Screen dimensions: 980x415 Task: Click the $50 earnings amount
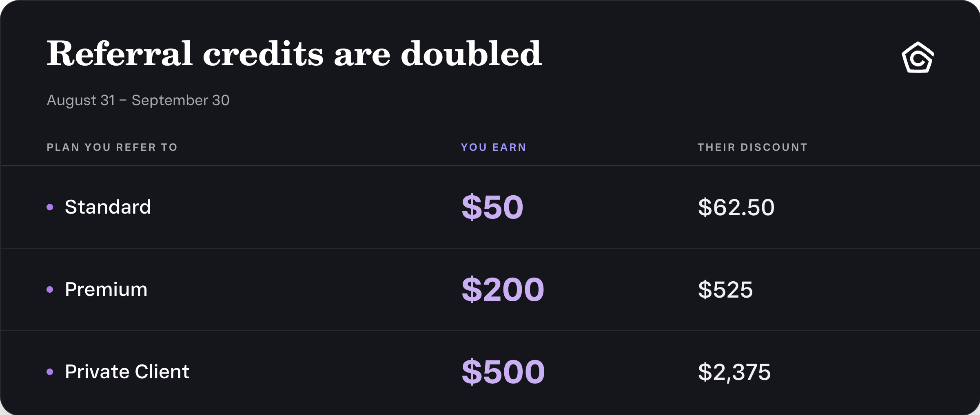(492, 207)
